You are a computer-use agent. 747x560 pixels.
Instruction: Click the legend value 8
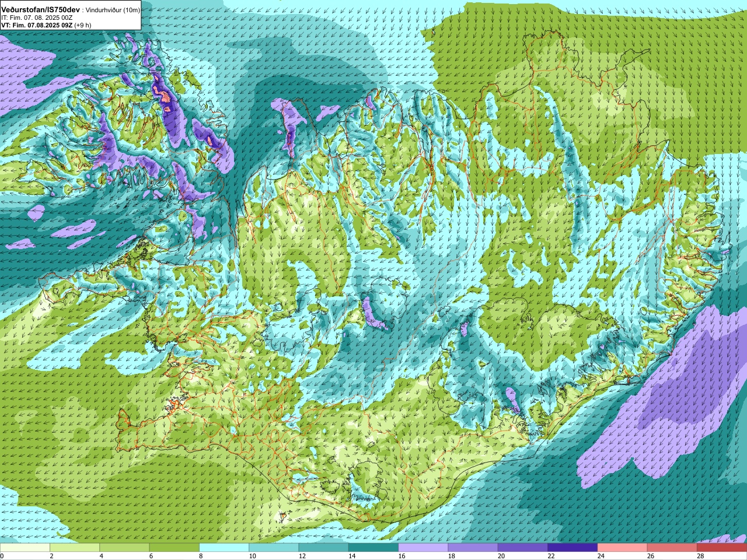click(201, 556)
